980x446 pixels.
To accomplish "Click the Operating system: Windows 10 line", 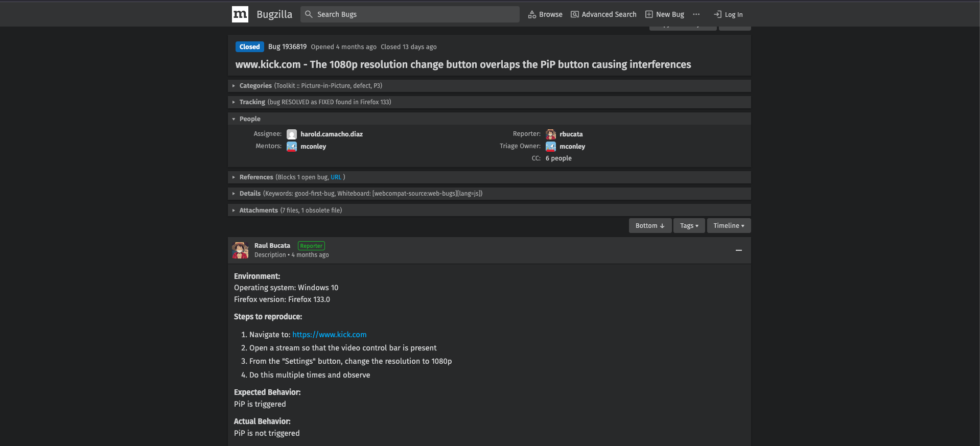I will [x=286, y=288].
